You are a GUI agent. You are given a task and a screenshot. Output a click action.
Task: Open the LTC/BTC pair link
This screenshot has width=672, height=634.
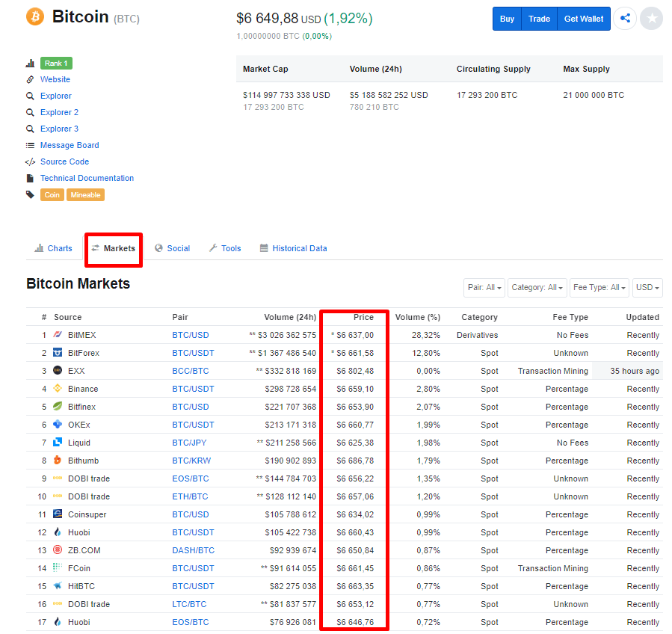tap(189, 604)
